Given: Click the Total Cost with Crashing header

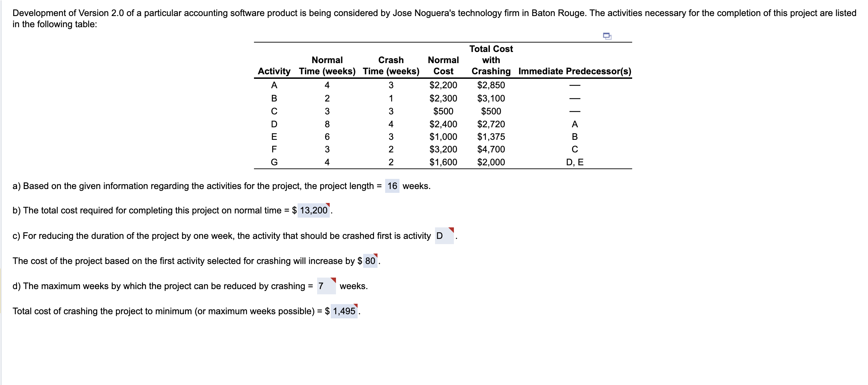Looking at the screenshot, I should pos(491,60).
